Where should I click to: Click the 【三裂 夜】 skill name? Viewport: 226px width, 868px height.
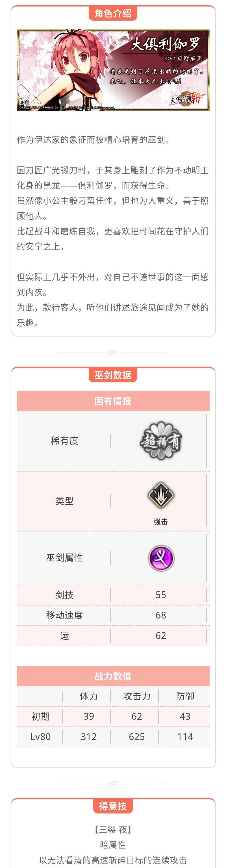113,829
